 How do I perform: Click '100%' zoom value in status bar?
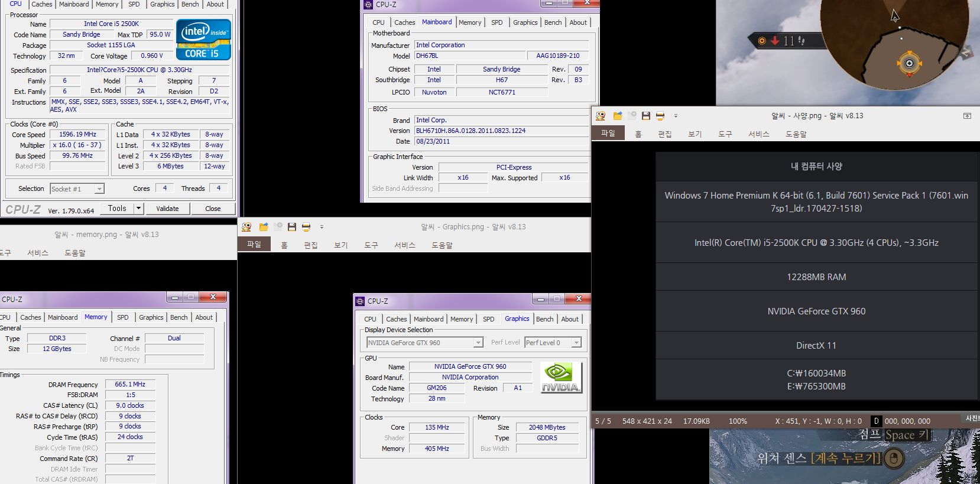click(738, 421)
